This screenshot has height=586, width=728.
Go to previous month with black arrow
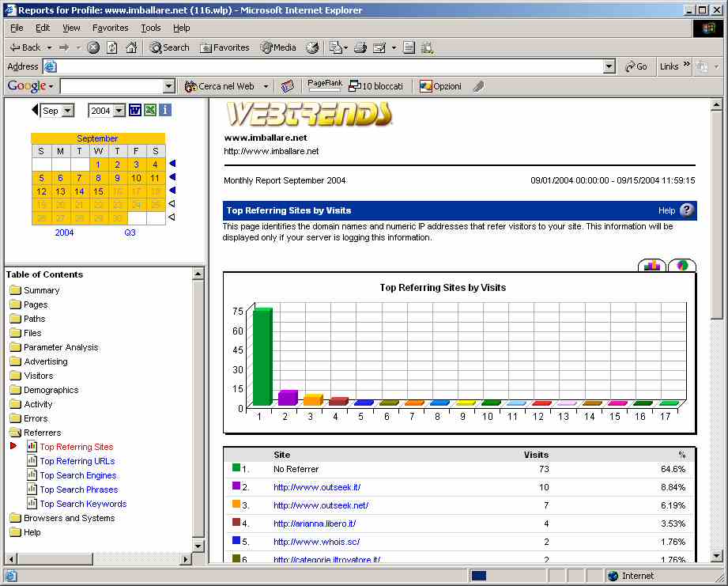(35, 110)
